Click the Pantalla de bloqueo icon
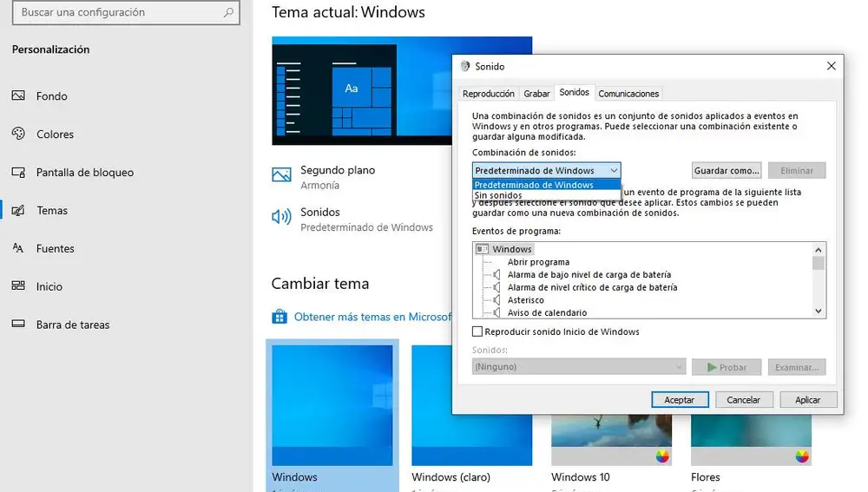868x492 pixels. (18, 172)
